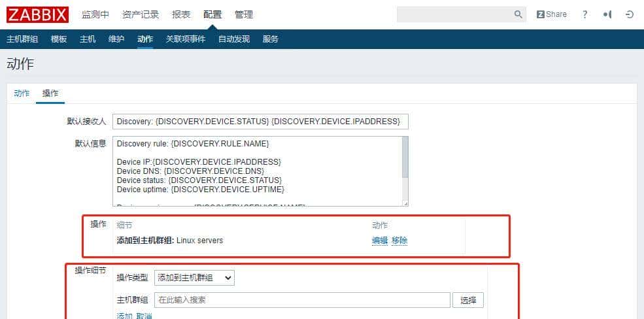The height and width of the screenshot is (319, 644).
Task: Open the 配置 menu
Action: point(212,15)
